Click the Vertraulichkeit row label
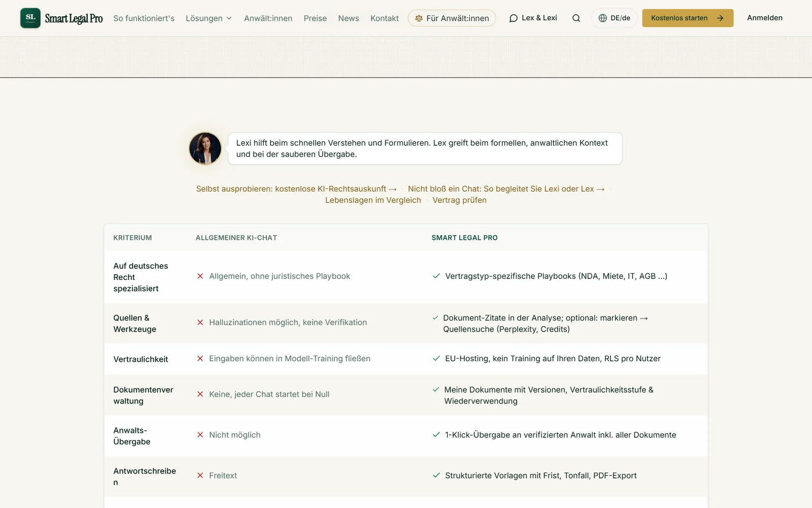Screen dimensions: 812x508 coord(141,359)
